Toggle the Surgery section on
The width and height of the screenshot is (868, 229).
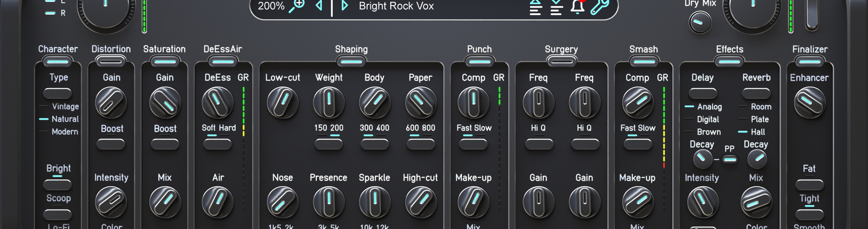561,61
